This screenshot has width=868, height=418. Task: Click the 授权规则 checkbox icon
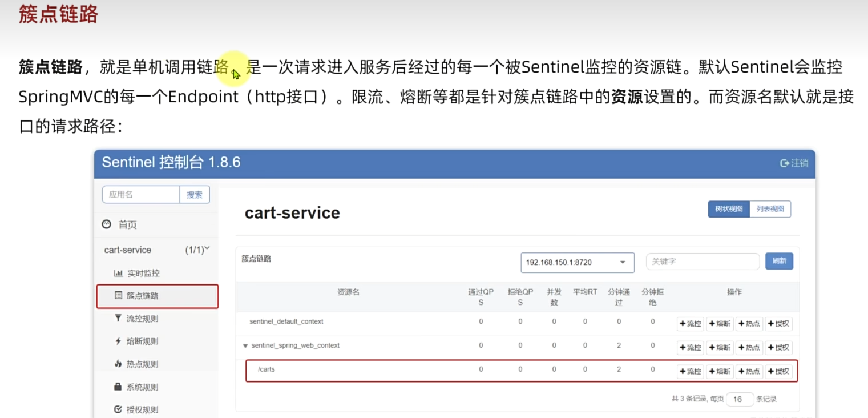click(x=118, y=409)
